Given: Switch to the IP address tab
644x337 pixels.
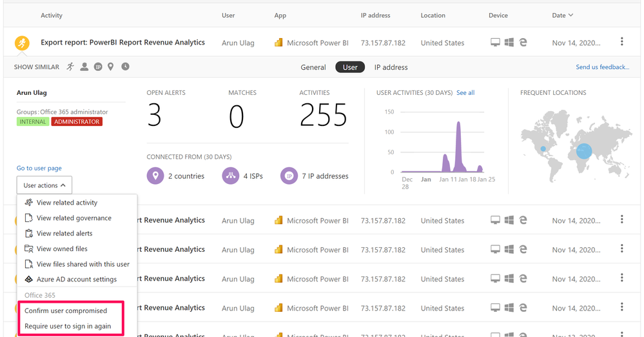Looking at the screenshot, I should pos(391,67).
